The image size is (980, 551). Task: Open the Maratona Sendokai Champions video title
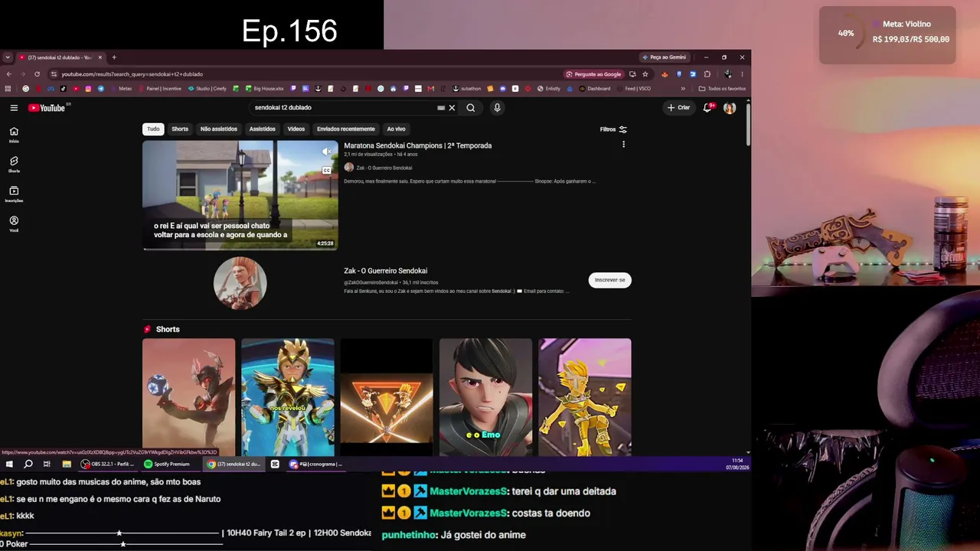pos(418,145)
